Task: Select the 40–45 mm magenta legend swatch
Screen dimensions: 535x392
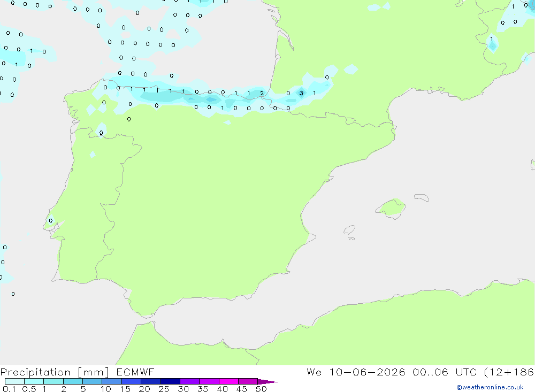Action: click(228, 381)
